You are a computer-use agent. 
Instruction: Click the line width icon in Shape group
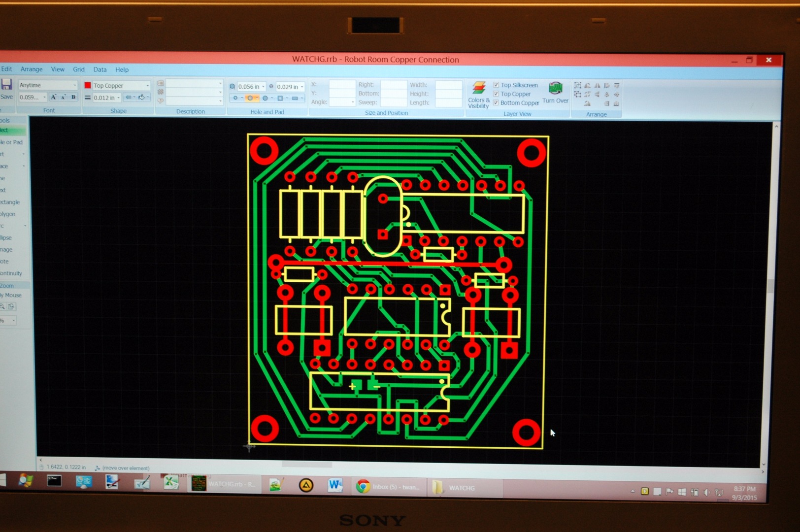coord(87,98)
